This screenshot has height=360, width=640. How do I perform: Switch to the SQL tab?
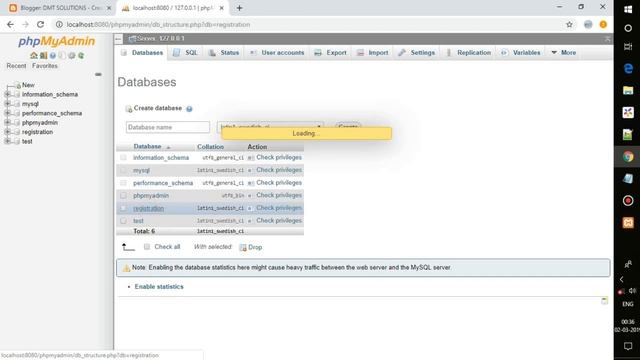pyautogui.click(x=185, y=53)
